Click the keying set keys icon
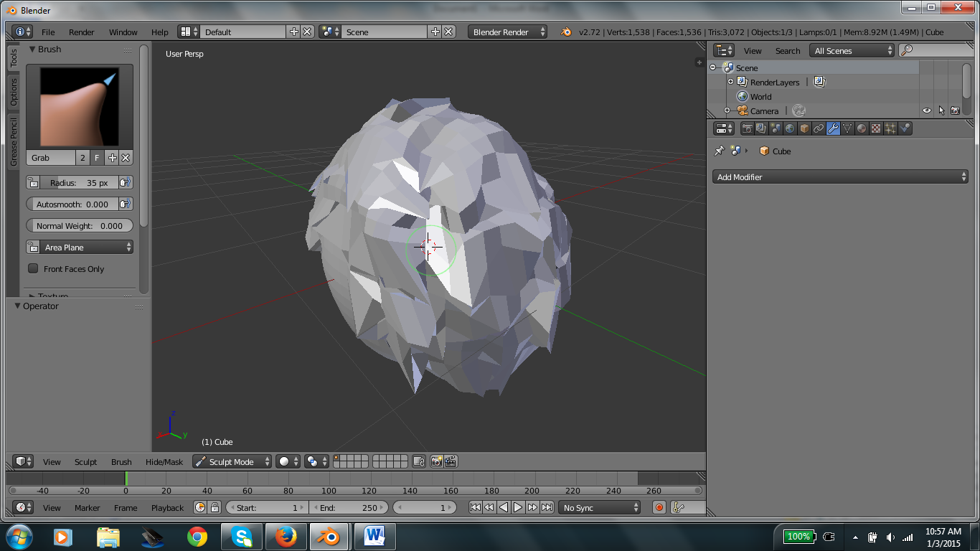This screenshot has height=551, width=980. tap(678, 507)
